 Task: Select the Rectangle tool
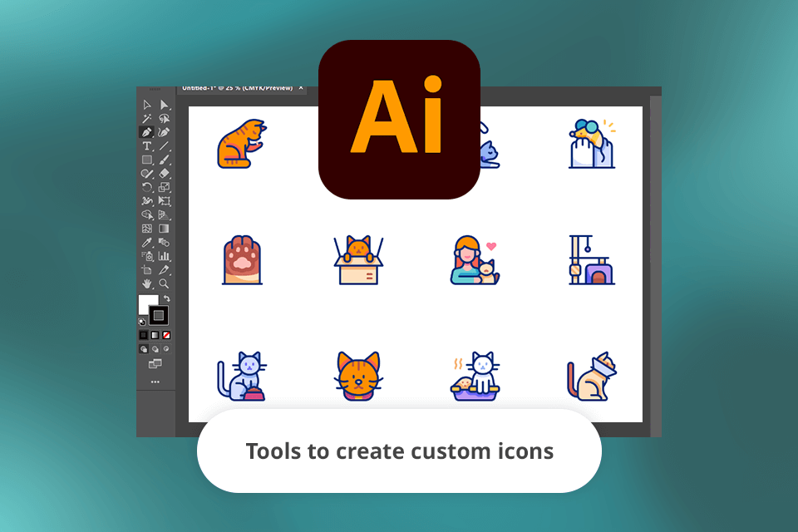point(147,160)
